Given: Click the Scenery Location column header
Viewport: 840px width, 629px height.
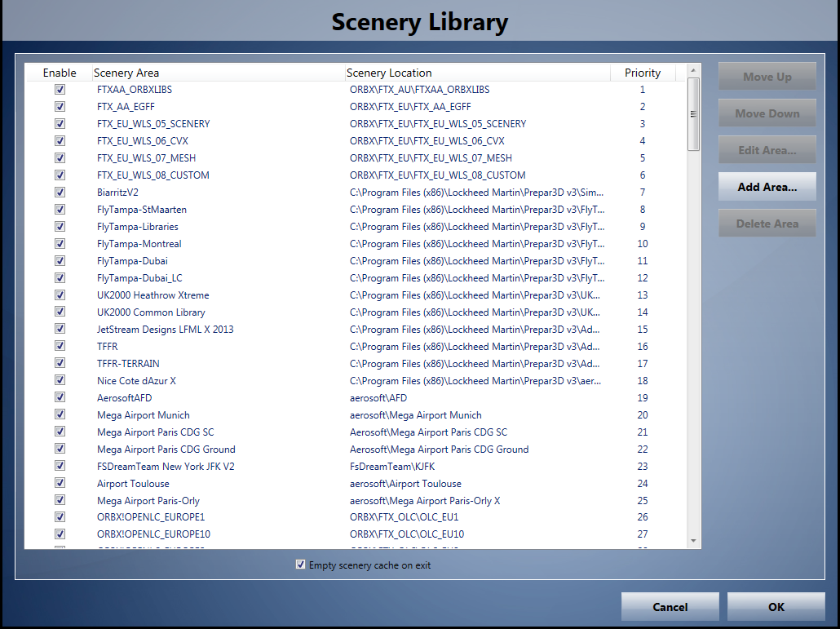Looking at the screenshot, I should (478, 73).
